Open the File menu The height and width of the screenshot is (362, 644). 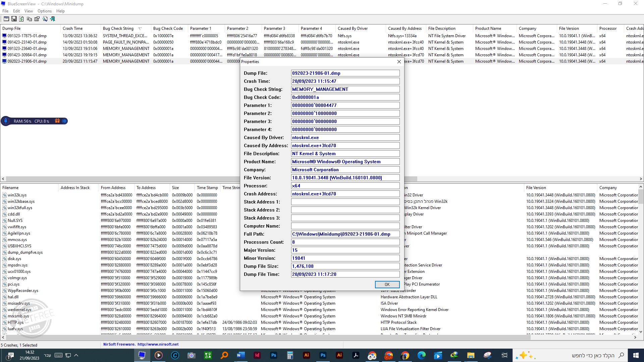(x=5, y=11)
